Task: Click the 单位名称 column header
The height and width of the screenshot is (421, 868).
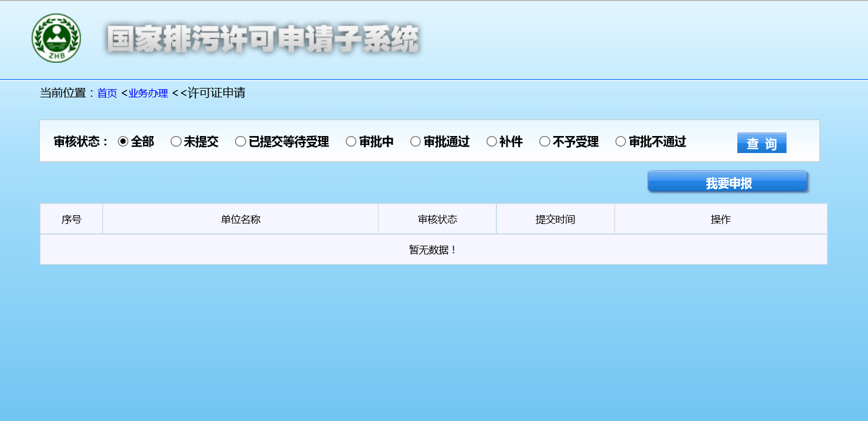Action: point(240,219)
